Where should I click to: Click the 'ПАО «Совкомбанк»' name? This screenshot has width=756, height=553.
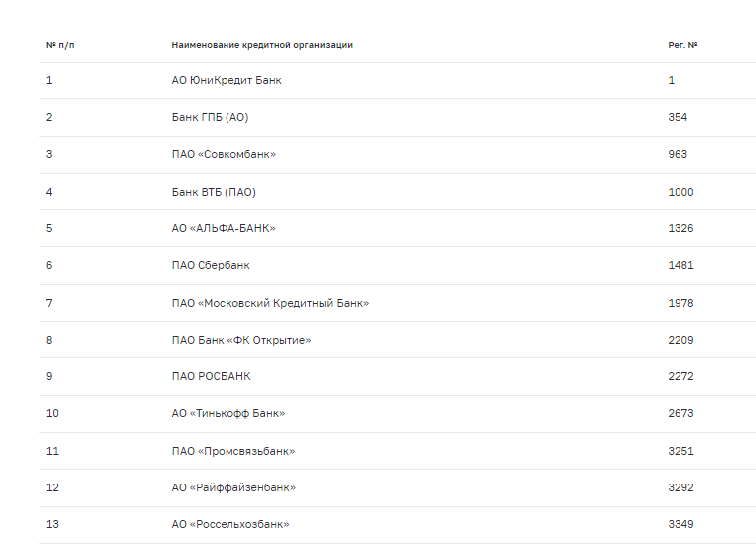point(224,154)
